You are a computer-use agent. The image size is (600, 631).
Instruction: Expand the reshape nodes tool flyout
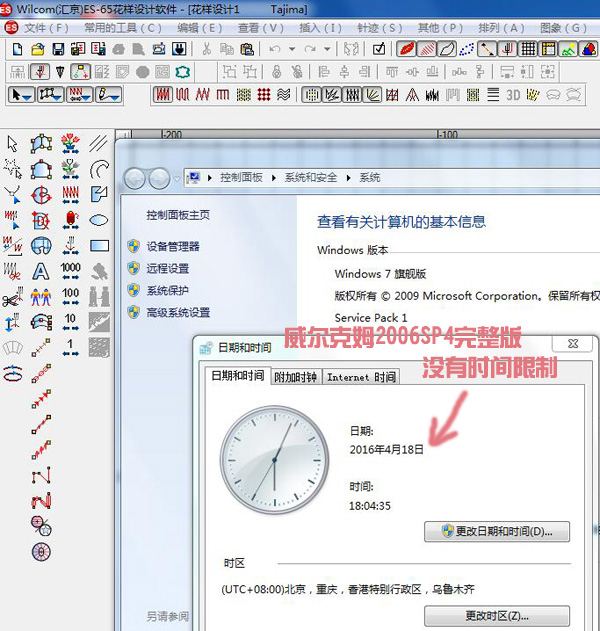click(56, 97)
